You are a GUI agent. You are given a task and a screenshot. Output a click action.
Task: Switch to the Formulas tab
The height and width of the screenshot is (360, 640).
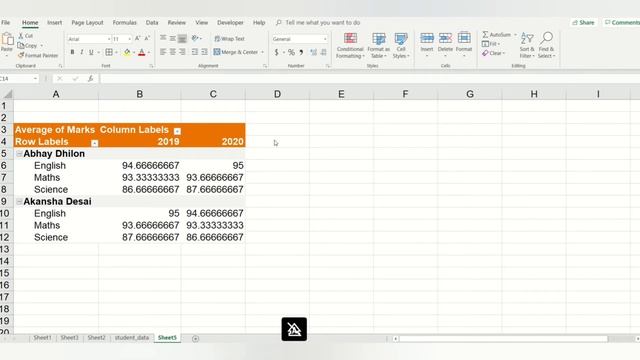[124, 22]
